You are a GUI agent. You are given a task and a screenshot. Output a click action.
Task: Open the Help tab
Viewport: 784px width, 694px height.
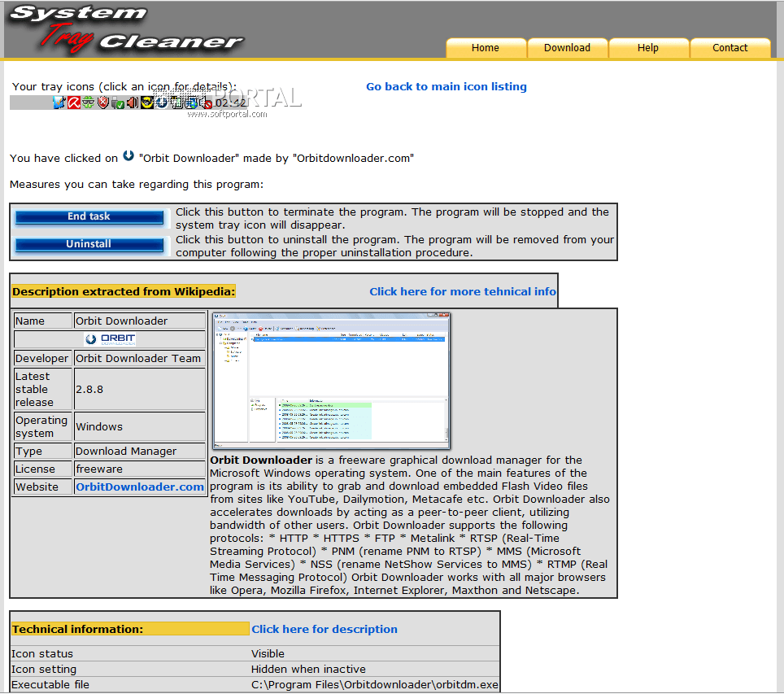point(648,47)
